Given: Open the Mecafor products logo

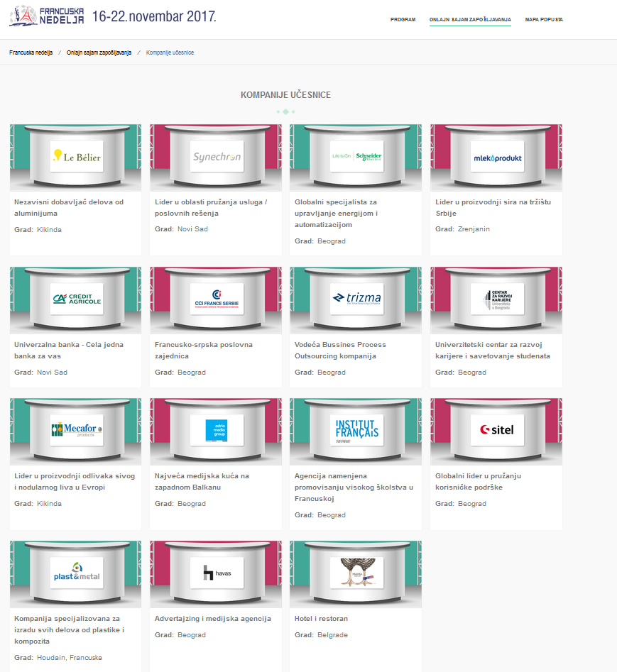Looking at the screenshot, I should (77, 430).
